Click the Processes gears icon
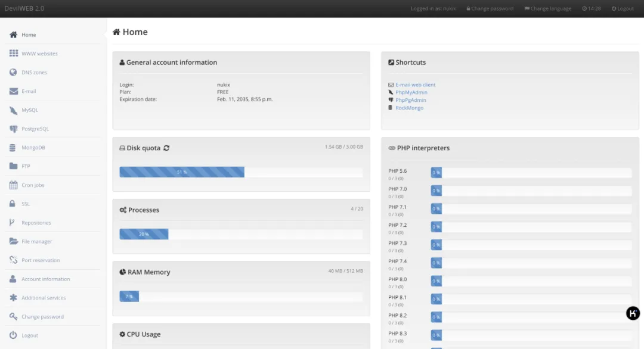This screenshot has height=349, width=644. pyautogui.click(x=123, y=210)
